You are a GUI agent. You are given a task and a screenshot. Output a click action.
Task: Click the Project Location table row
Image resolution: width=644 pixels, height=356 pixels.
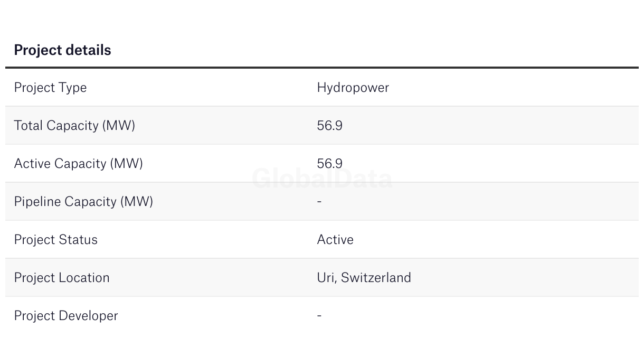tap(322, 278)
